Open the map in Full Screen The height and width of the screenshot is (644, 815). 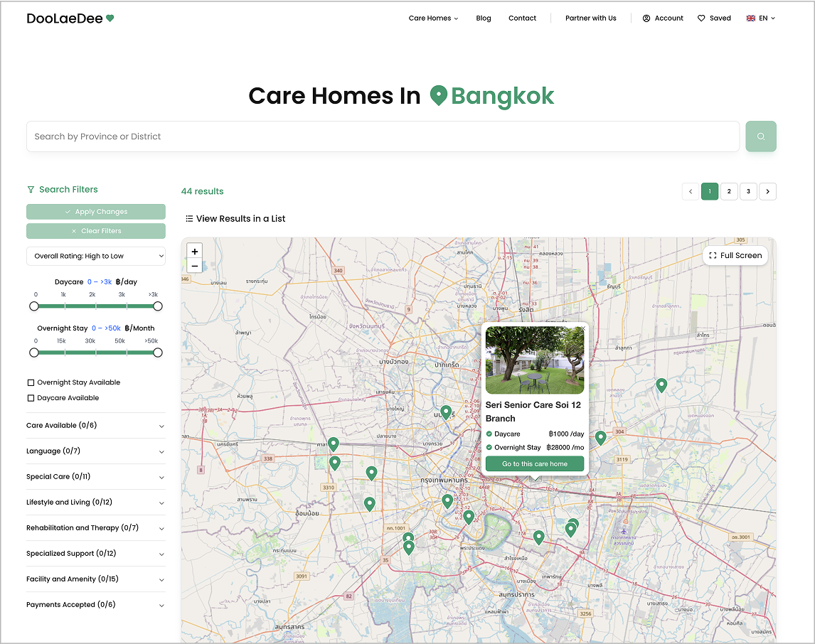pos(735,256)
